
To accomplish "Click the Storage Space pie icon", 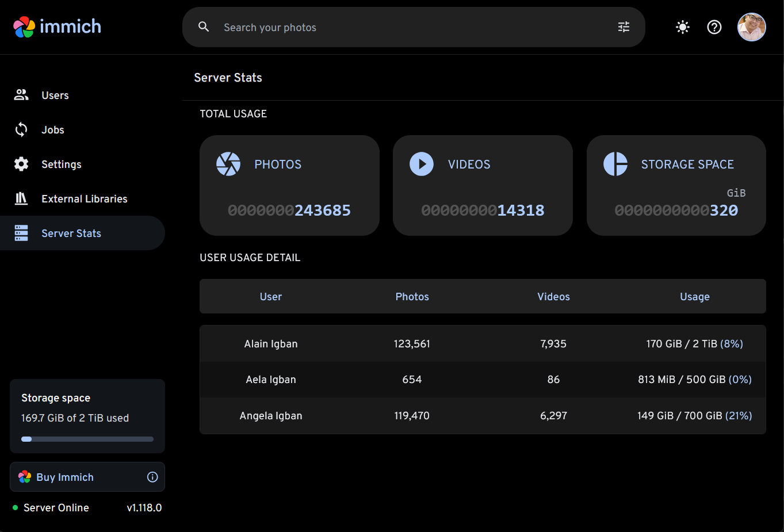I will tap(615, 164).
